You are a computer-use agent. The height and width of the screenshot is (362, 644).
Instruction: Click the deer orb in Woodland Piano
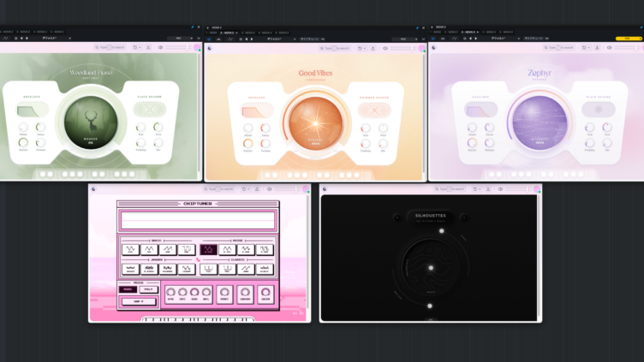[91, 122]
